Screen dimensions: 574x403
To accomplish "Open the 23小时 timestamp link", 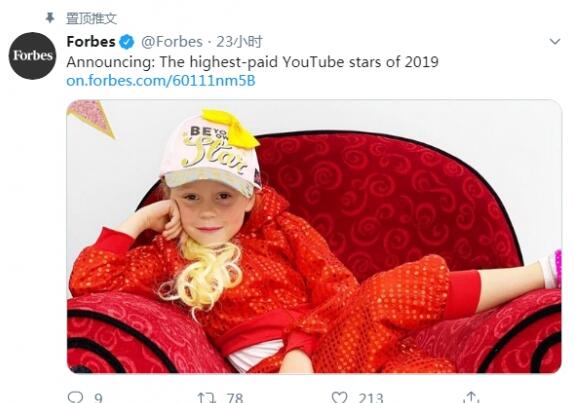I will point(239,42).
